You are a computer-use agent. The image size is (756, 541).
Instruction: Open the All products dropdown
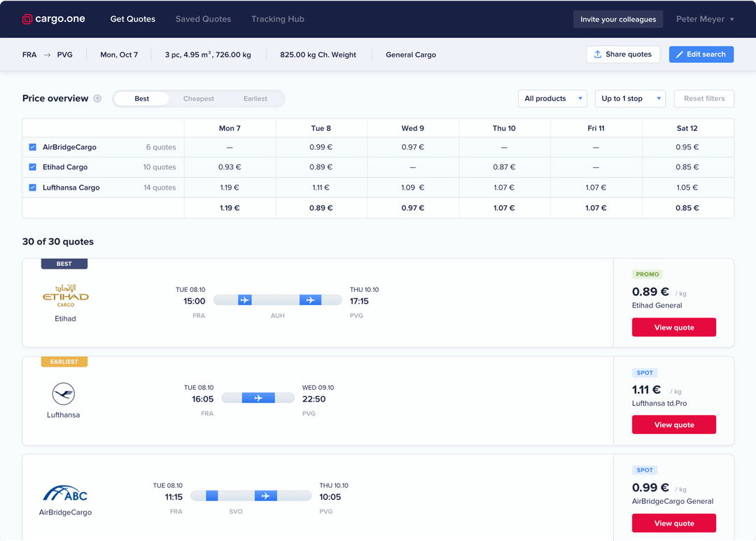pos(552,98)
